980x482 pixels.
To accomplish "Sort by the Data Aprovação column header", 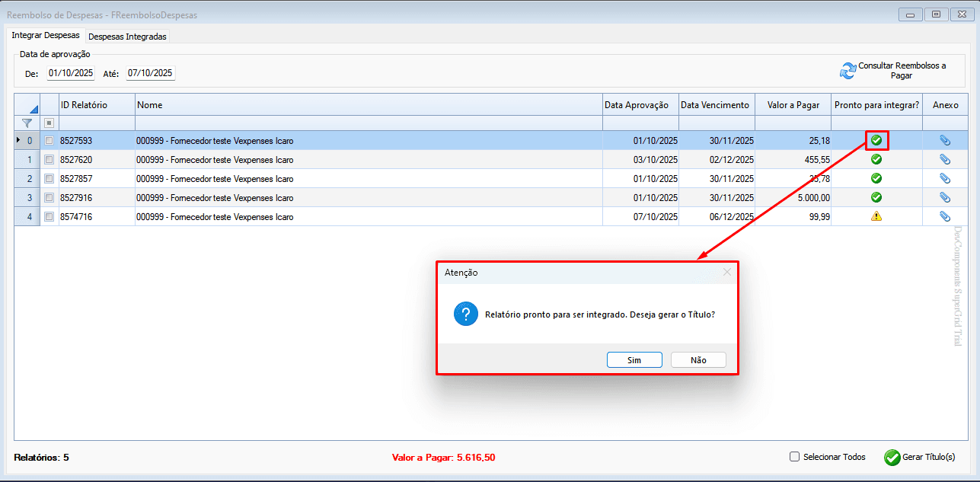I will pos(640,105).
